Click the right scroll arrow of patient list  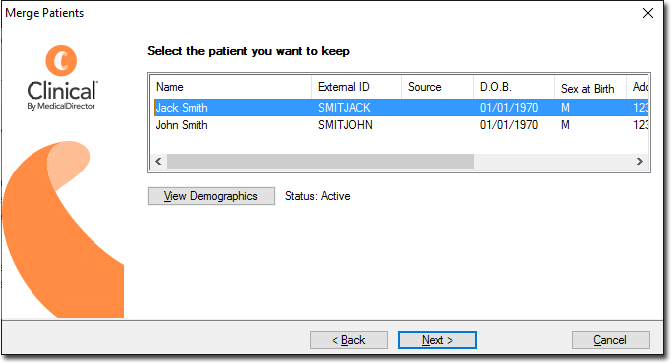pyautogui.click(x=640, y=161)
